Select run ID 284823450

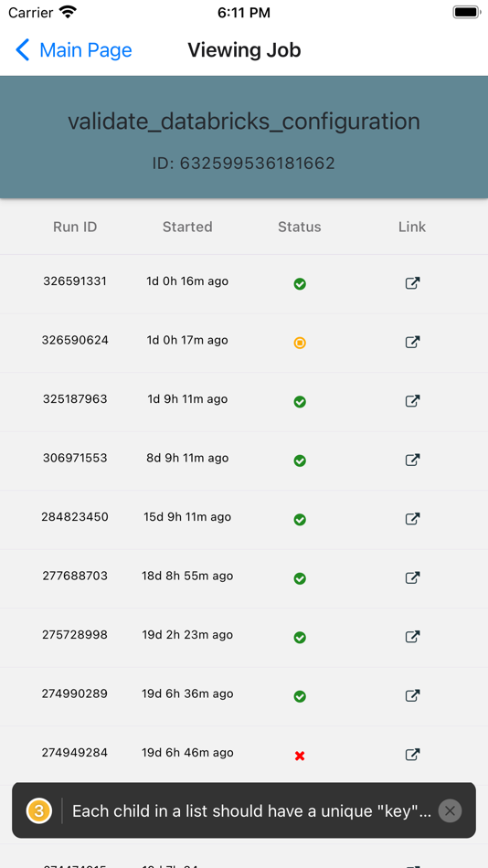(75, 517)
